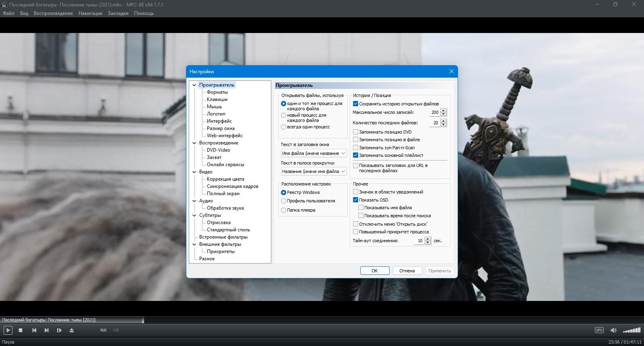Open the 'Закладки' menu
Screen dimensions: 644x346
pyautogui.click(x=118, y=13)
